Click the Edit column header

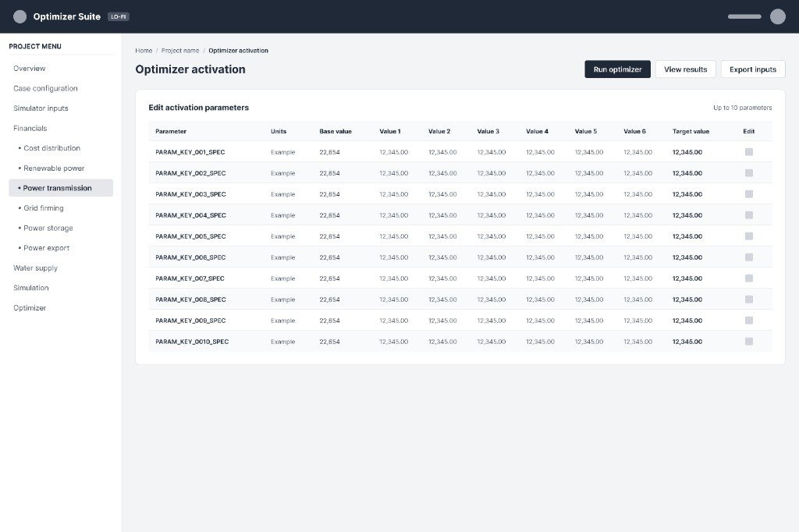tap(748, 132)
